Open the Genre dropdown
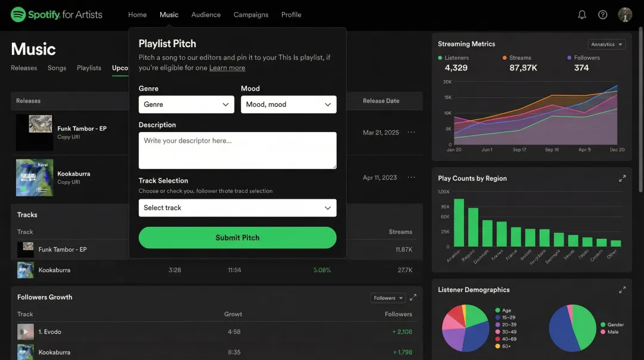The image size is (644, 360). click(186, 104)
